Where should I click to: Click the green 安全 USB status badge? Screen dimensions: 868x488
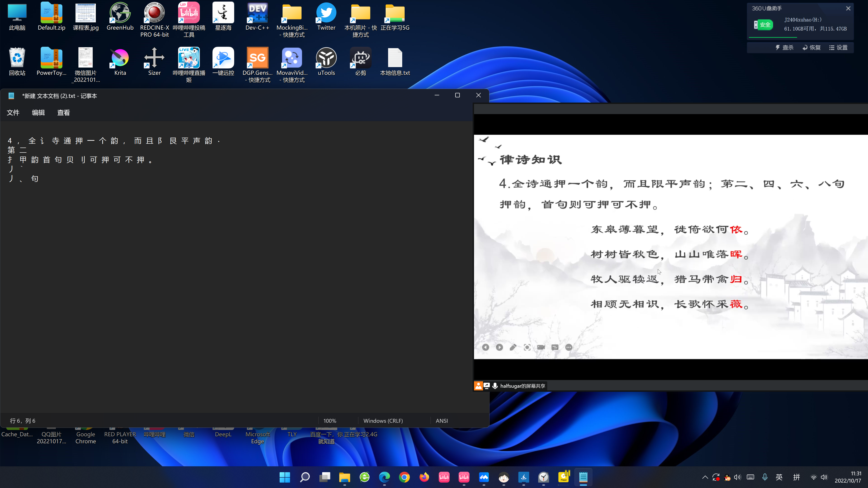click(x=763, y=25)
